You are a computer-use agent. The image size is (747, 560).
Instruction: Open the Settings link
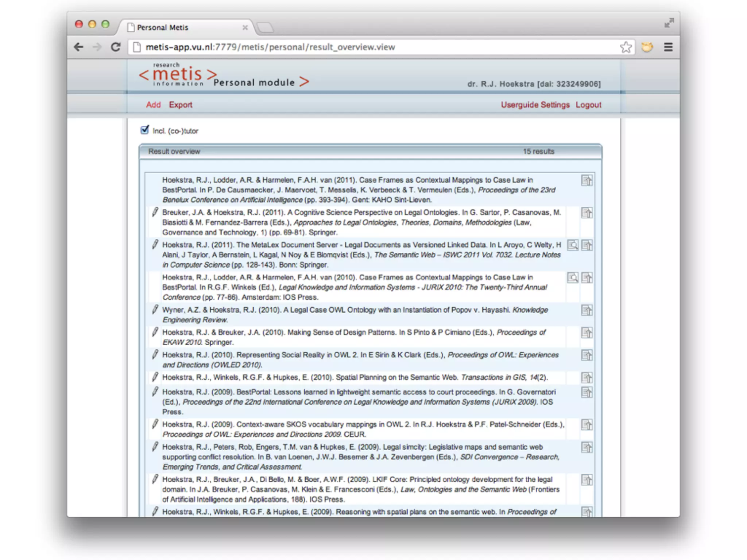[555, 105]
